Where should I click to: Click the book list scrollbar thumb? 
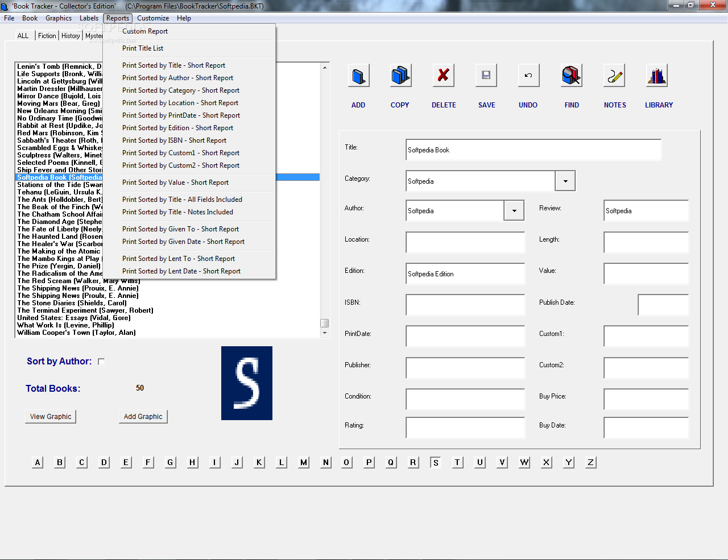coord(325,323)
